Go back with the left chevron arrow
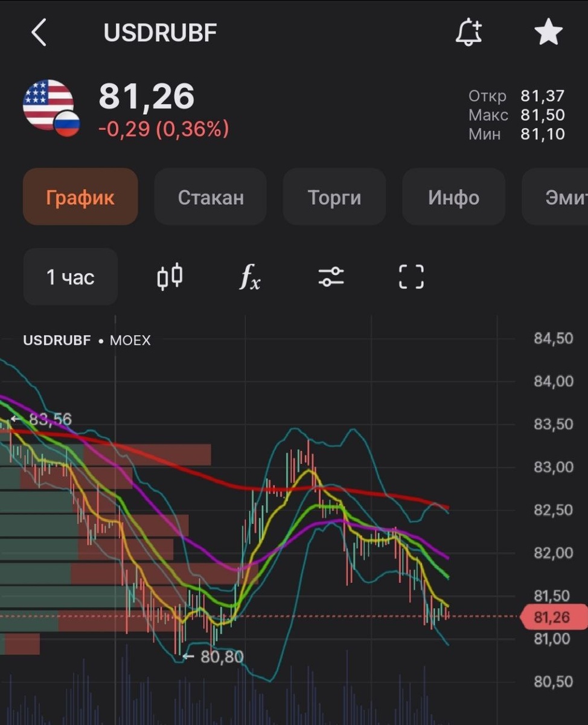588x725 pixels. [x=39, y=33]
